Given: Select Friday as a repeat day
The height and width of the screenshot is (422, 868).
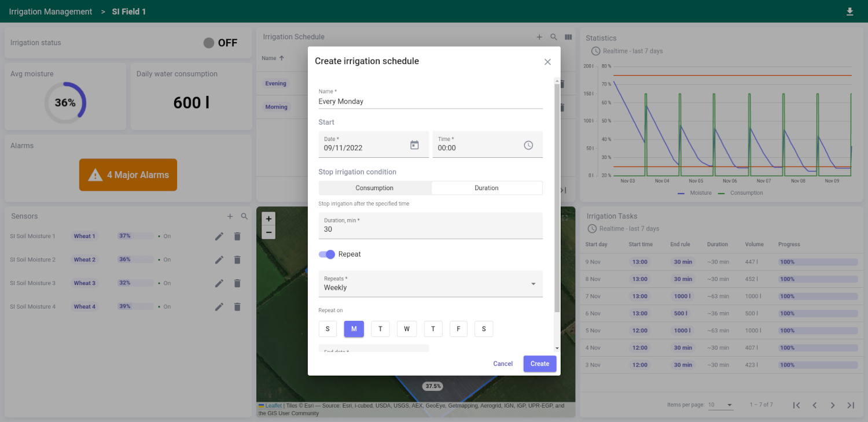Looking at the screenshot, I should (458, 329).
